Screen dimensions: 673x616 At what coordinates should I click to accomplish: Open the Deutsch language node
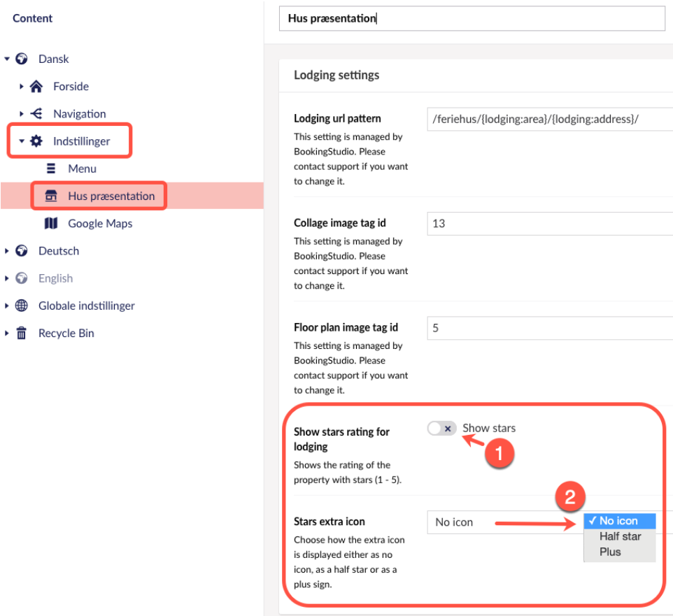59,251
